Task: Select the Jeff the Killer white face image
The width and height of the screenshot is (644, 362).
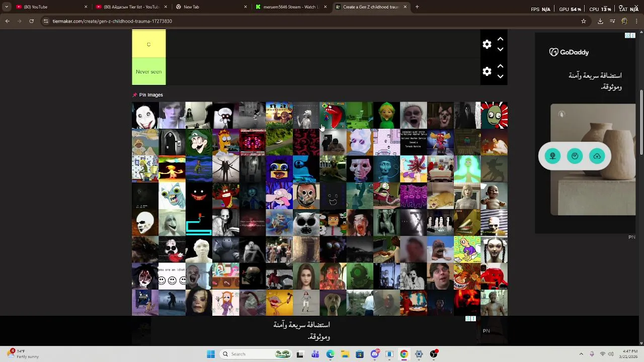Action: (x=145, y=115)
